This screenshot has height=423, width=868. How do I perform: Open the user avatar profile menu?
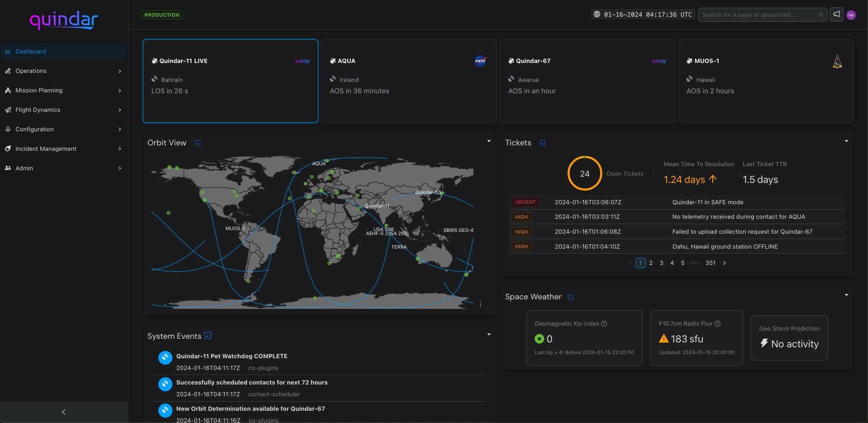pos(851,15)
